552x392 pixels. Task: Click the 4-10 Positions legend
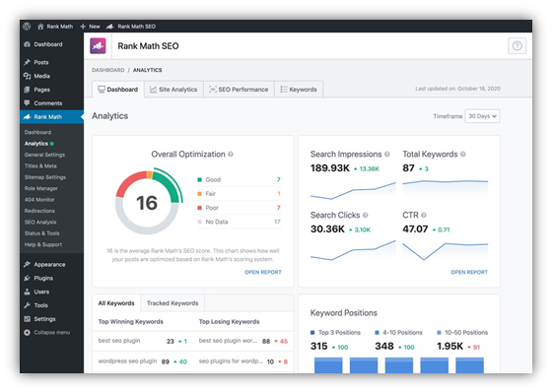click(398, 333)
